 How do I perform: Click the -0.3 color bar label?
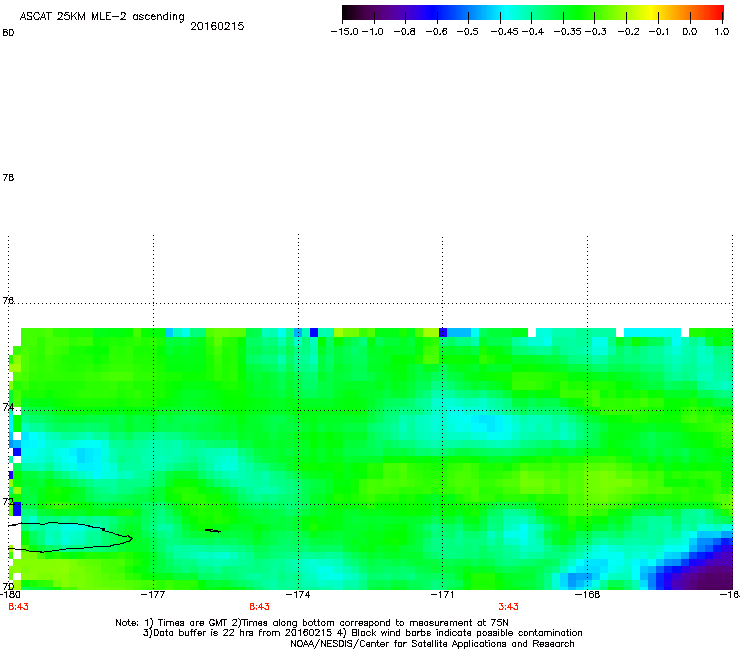[596, 32]
